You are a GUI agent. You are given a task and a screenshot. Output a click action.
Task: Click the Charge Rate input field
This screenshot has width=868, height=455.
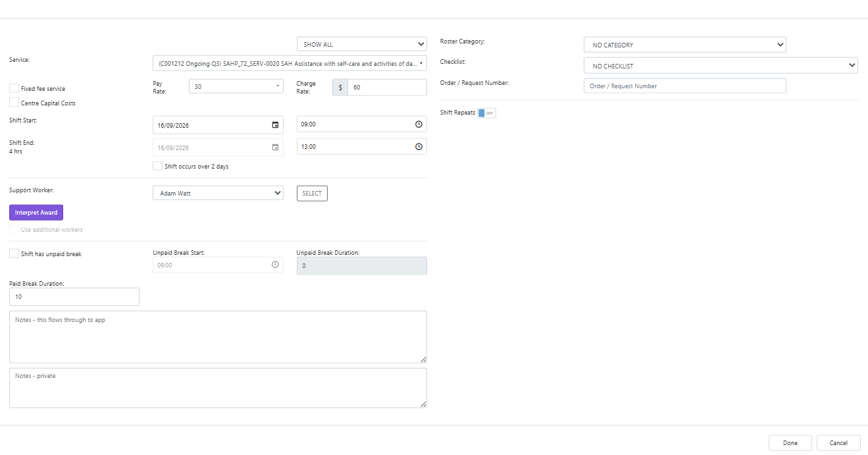click(x=388, y=87)
